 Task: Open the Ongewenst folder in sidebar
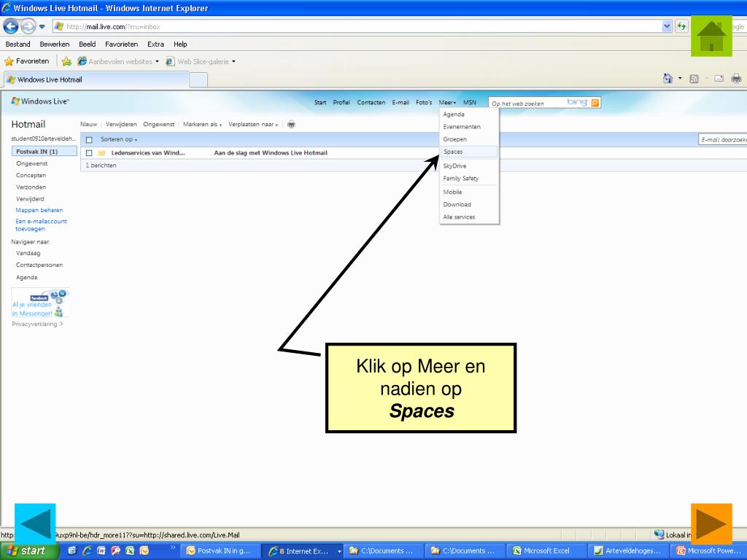click(32, 163)
